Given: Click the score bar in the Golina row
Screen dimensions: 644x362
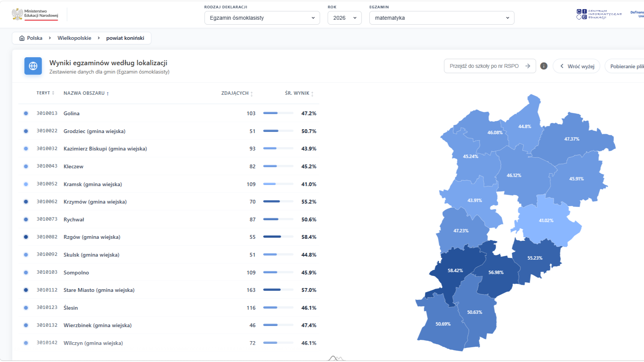Looking at the screenshot, I should tap(278, 113).
